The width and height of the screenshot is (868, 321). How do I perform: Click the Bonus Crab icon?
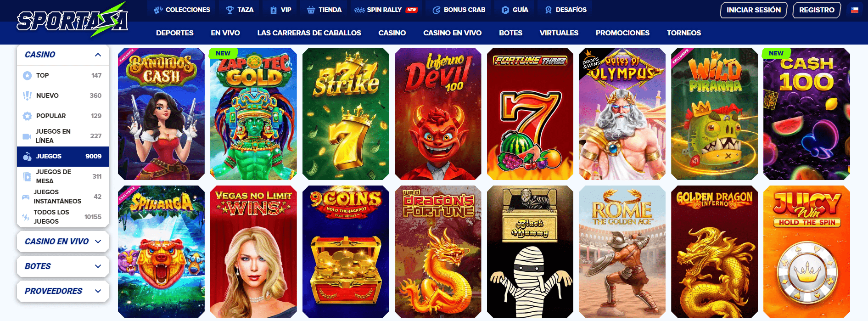pos(437,10)
